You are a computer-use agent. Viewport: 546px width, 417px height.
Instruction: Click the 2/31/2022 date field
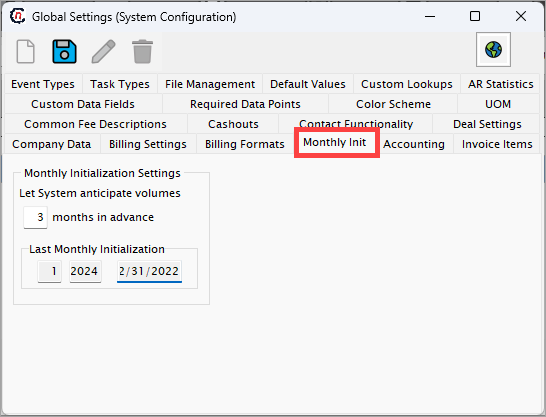(x=149, y=271)
